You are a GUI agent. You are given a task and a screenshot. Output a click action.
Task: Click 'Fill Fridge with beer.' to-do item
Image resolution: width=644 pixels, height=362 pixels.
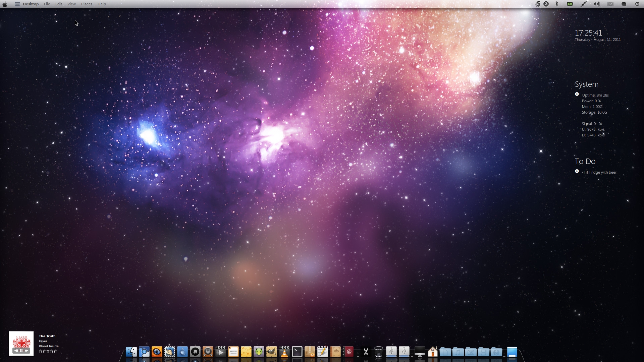tap(600, 172)
